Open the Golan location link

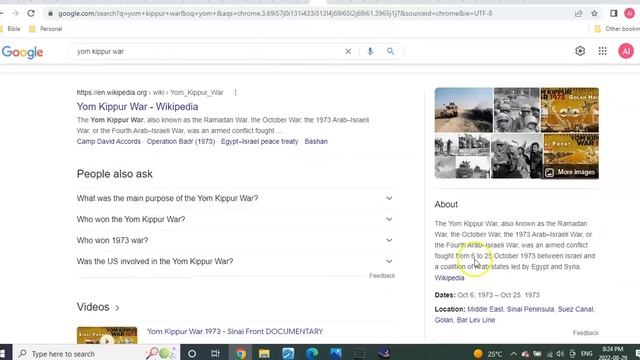tap(444, 320)
